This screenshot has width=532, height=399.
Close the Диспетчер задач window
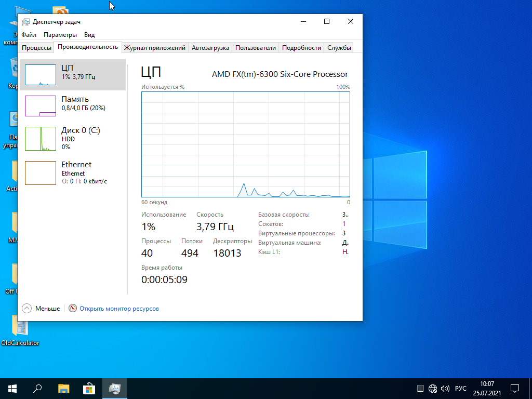pyautogui.click(x=351, y=21)
